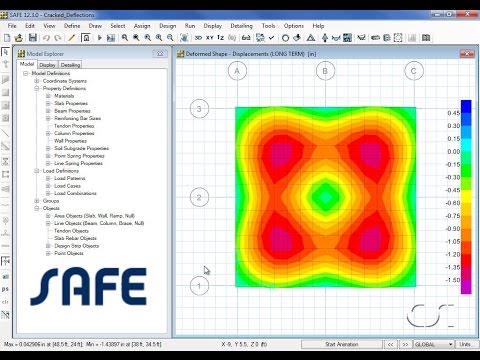Select 'Wall Properties' in the tree
This screenshot has width=480, height=360.
click(70, 141)
